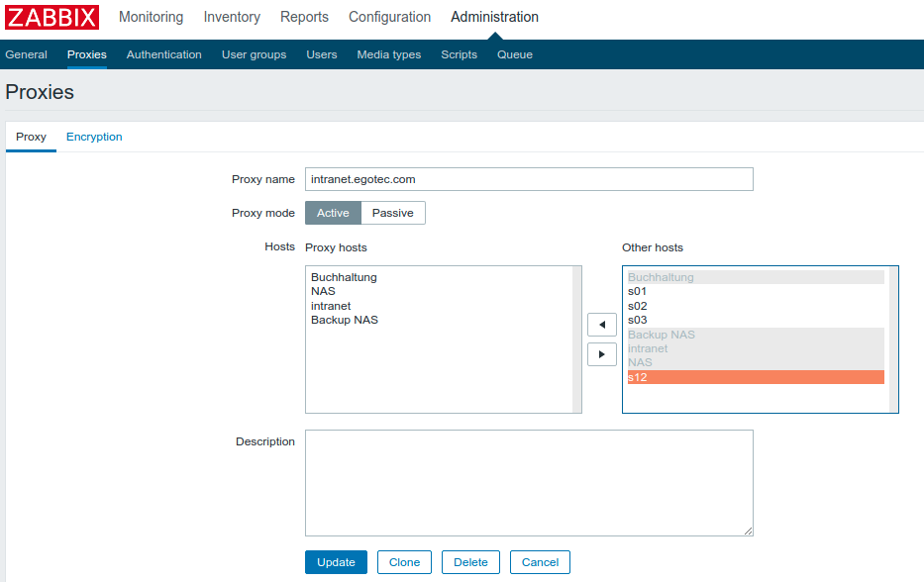Click the right arrow to remove hosts
The image size is (924, 582).
(601, 353)
